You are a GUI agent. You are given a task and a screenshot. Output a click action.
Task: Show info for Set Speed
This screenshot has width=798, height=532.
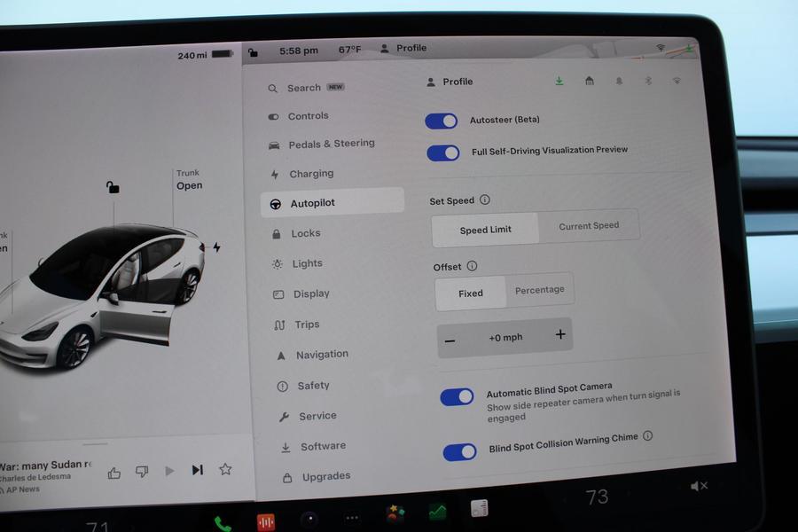485,200
